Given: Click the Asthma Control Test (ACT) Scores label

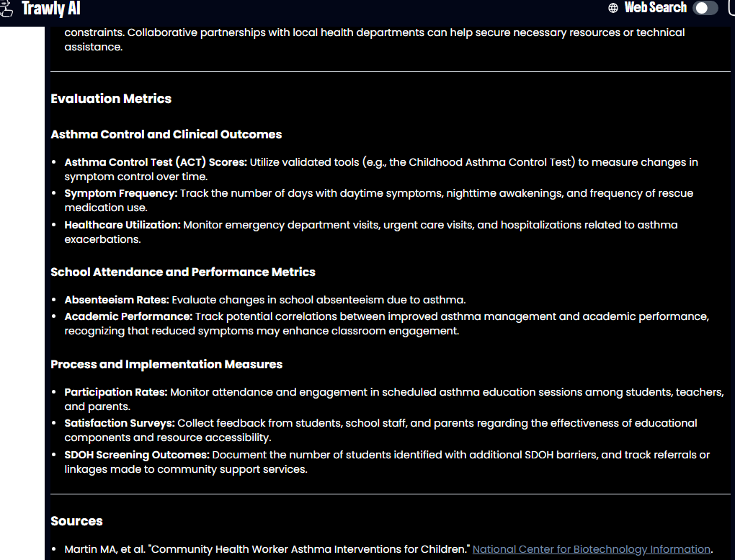Looking at the screenshot, I should [156, 162].
